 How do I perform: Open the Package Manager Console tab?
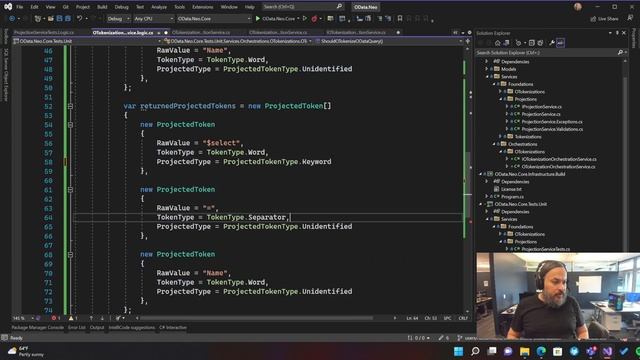coord(38,327)
